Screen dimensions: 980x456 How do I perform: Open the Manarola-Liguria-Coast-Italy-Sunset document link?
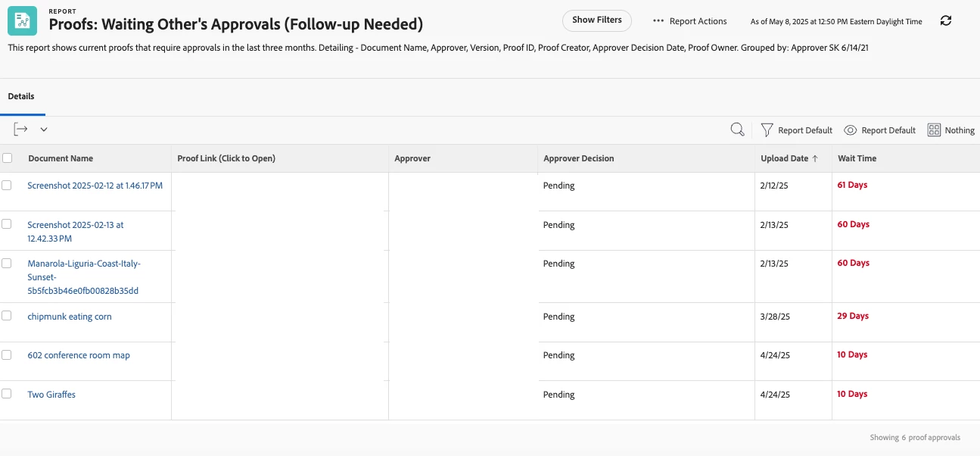[x=84, y=277]
